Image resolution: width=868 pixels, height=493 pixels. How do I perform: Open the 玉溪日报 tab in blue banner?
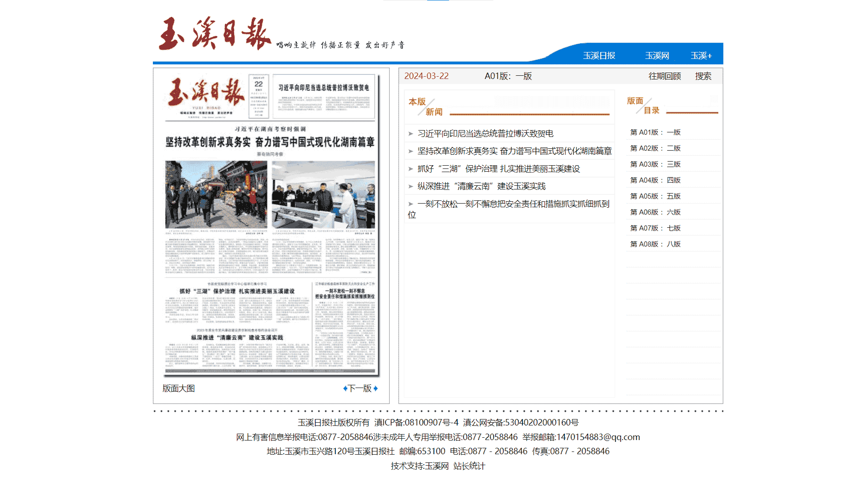(599, 56)
